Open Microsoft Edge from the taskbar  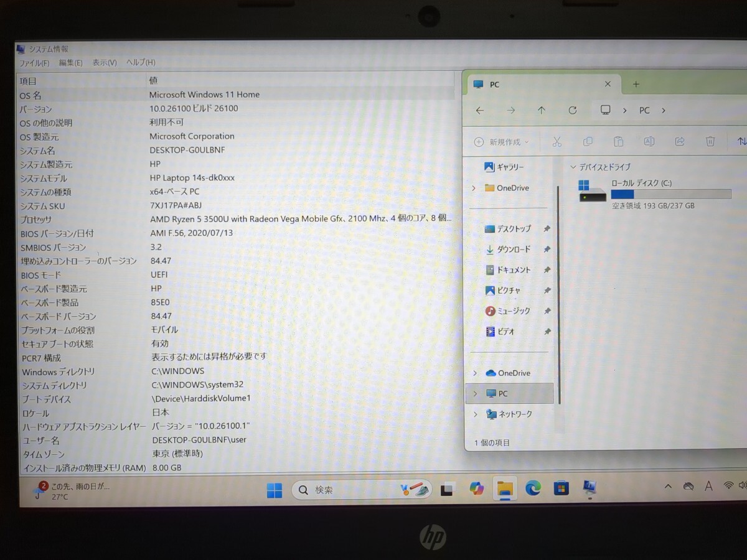[x=533, y=488]
